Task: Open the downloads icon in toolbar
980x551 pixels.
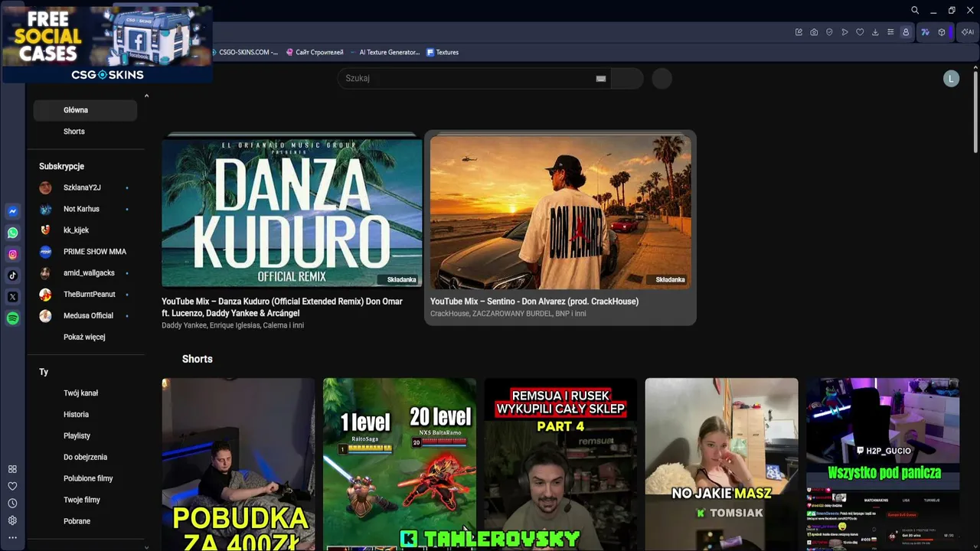Action: pos(875,32)
